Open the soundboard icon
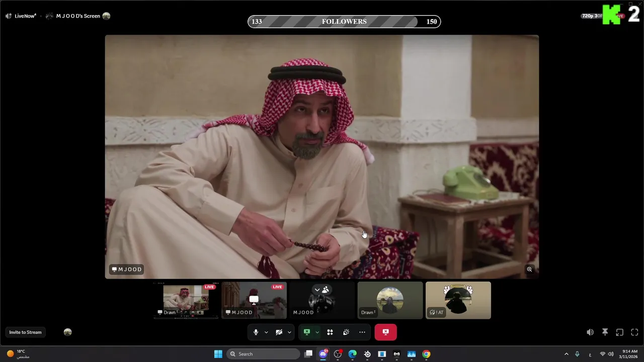This screenshot has height=362, width=644. point(346,332)
